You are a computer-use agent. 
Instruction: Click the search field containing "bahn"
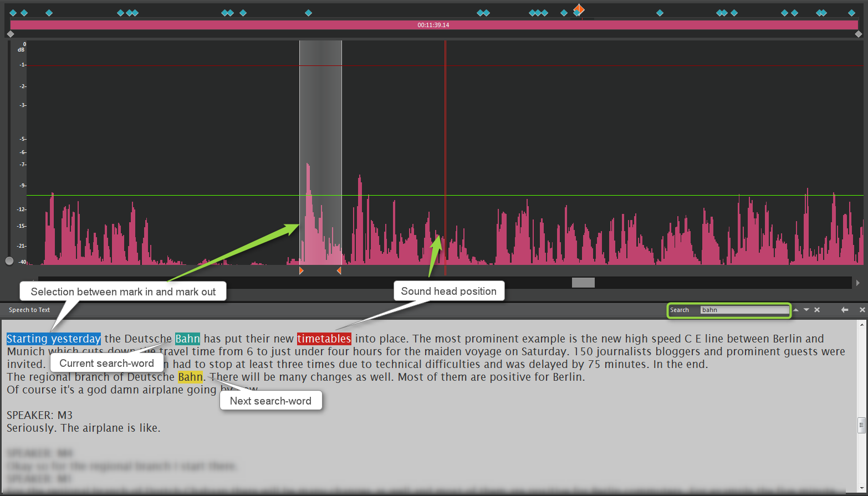744,310
